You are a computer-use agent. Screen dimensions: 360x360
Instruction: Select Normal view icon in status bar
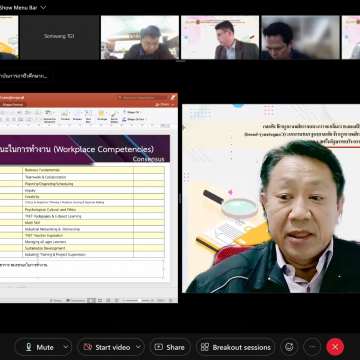[91, 300]
